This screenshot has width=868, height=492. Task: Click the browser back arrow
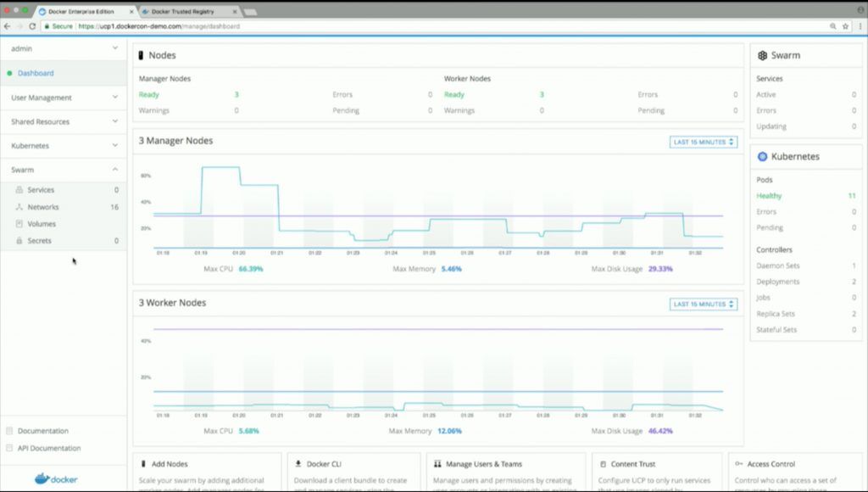point(7,26)
